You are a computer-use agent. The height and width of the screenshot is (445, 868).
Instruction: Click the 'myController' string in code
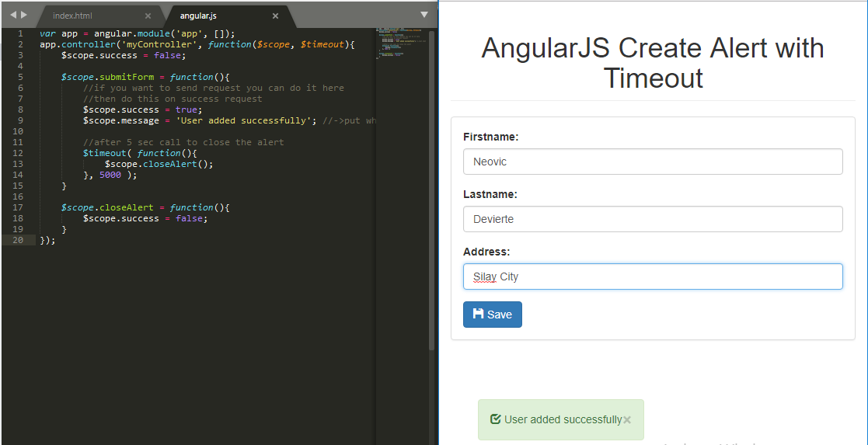pos(161,44)
